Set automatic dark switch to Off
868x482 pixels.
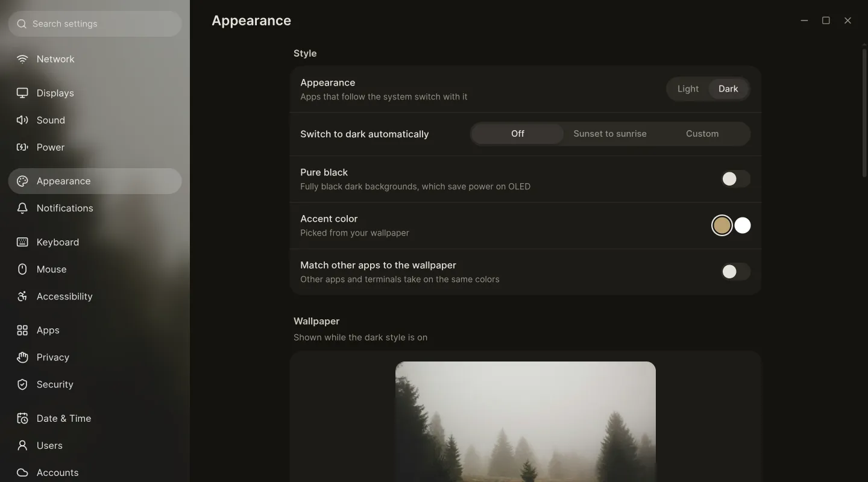518,134
